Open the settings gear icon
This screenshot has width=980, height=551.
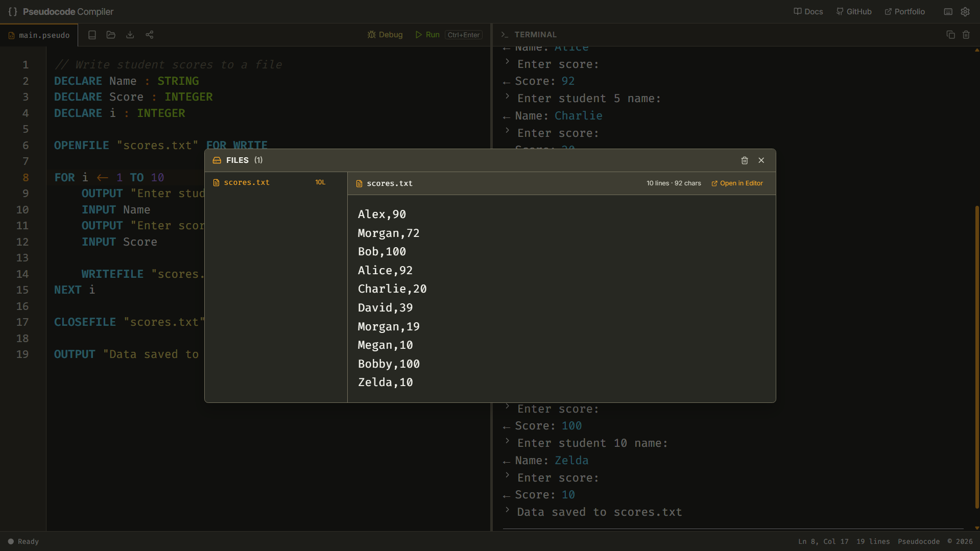(x=965, y=12)
